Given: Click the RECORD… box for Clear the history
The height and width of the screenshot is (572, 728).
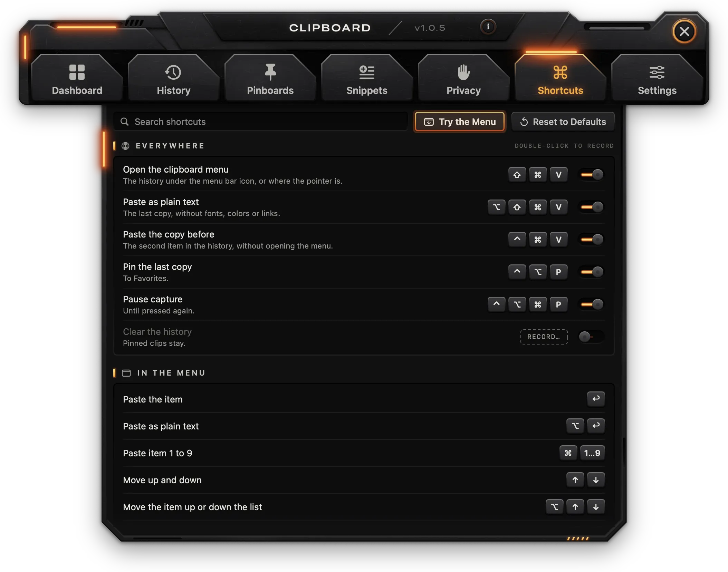Looking at the screenshot, I should [544, 337].
